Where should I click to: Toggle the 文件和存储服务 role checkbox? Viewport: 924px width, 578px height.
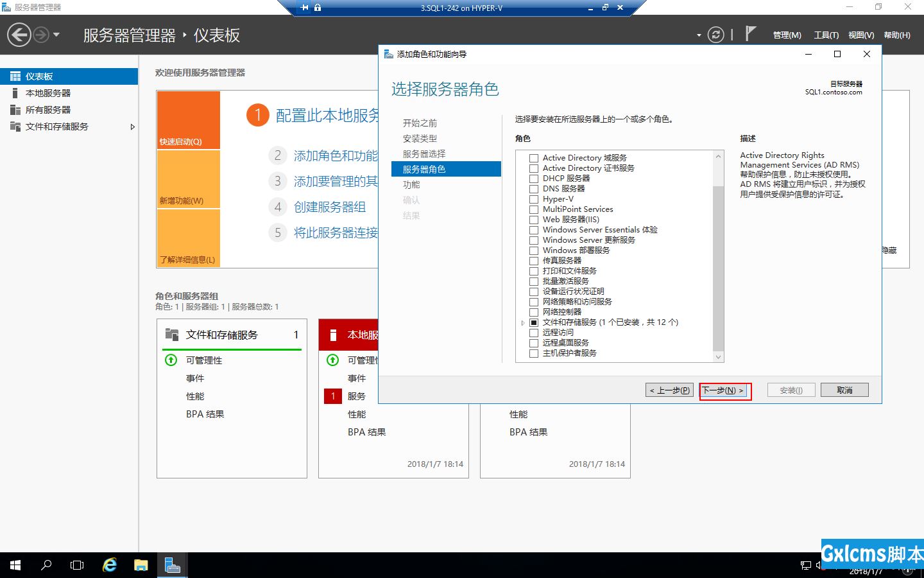point(534,322)
